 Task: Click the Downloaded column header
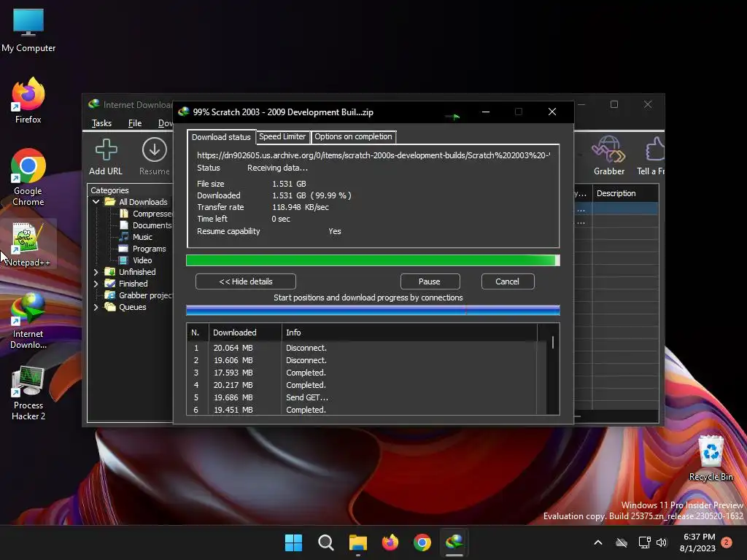click(245, 332)
